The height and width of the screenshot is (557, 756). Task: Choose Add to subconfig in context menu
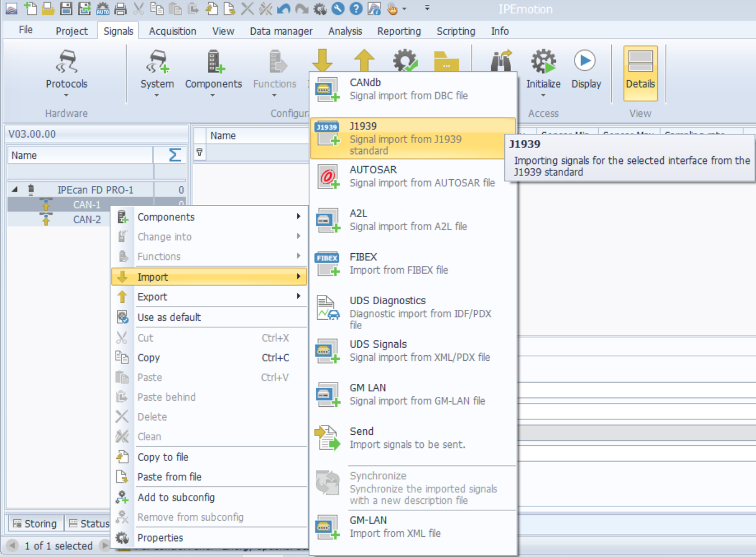(x=209, y=497)
